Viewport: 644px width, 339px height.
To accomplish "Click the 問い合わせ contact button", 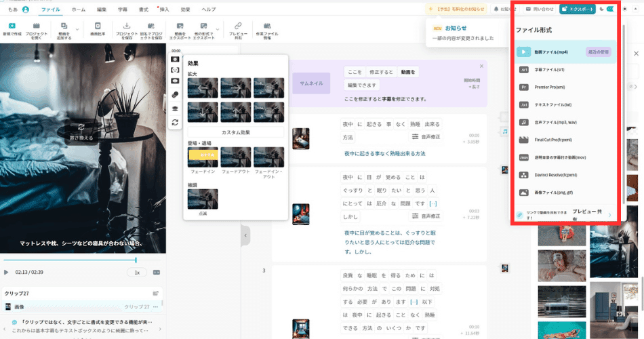I will [x=540, y=9].
